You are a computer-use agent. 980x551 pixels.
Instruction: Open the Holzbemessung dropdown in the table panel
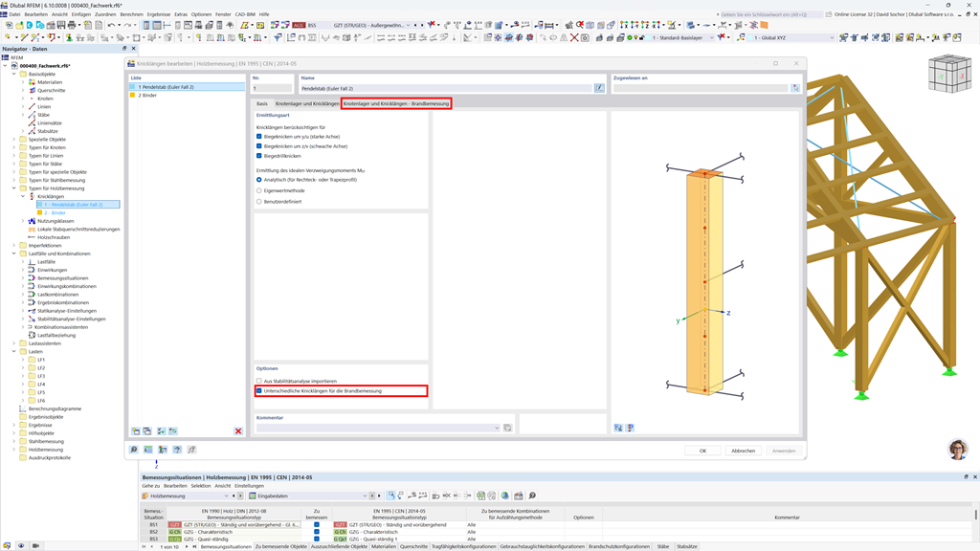click(x=226, y=496)
